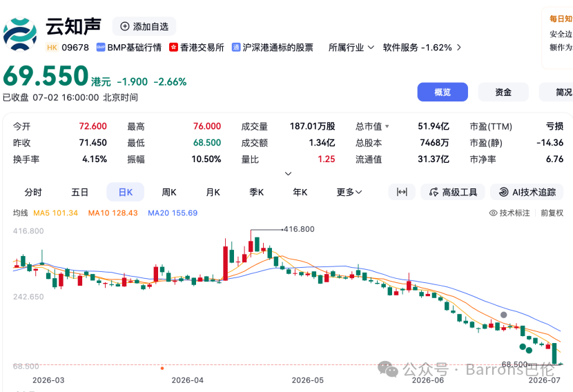This screenshot has height=392, width=573.
Task: Click the MA20 155.69 indicator
Action: click(x=173, y=213)
